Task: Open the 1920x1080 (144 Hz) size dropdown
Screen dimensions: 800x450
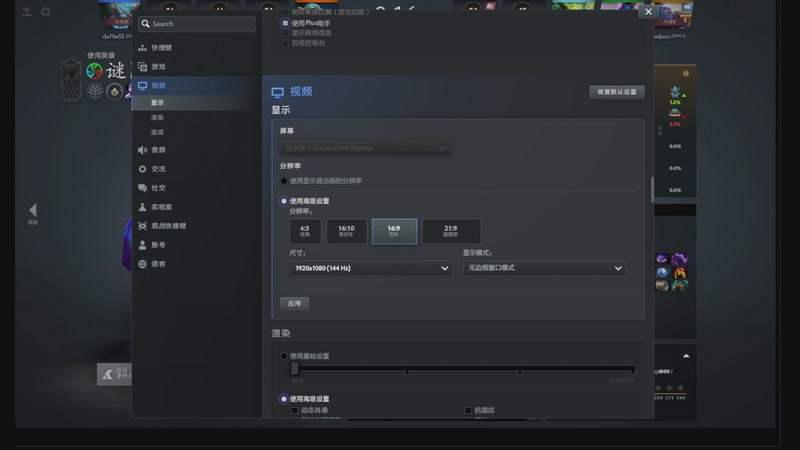Action: (x=371, y=268)
